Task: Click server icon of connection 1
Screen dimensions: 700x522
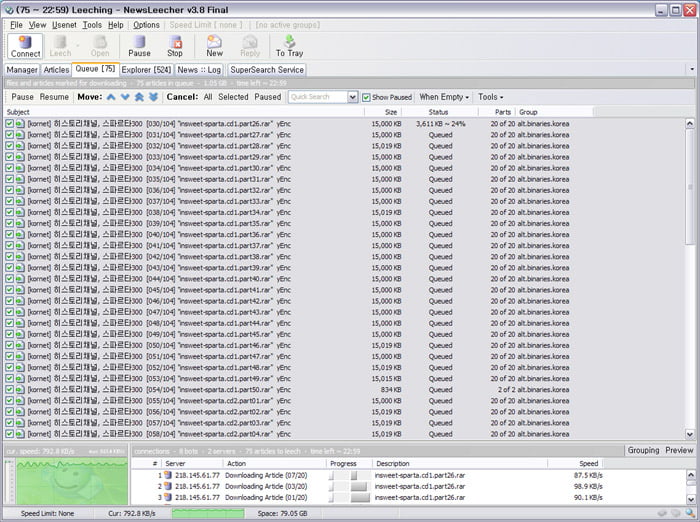Action: pyautogui.click(x=168, y=475)
